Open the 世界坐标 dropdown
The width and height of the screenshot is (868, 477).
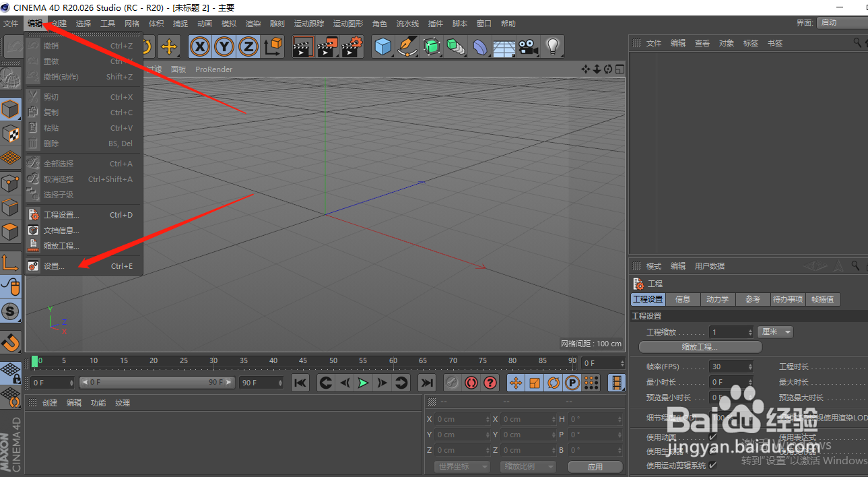[x=462, y=466]
